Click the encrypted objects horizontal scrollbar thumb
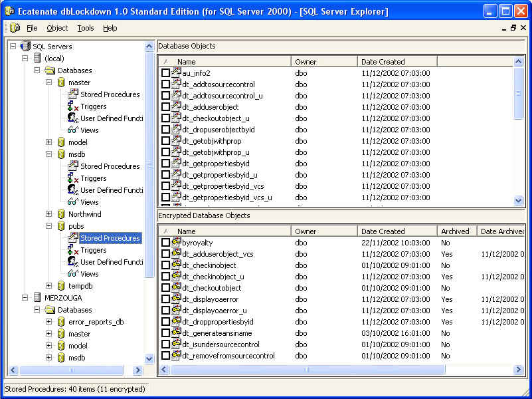The width and height of the screenshot is (532, 399). click(x=307, y=370)
